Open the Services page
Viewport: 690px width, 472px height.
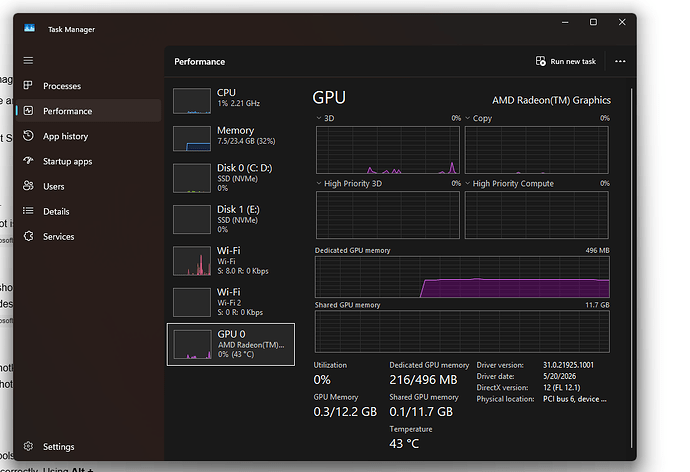(x=88, y=236)
